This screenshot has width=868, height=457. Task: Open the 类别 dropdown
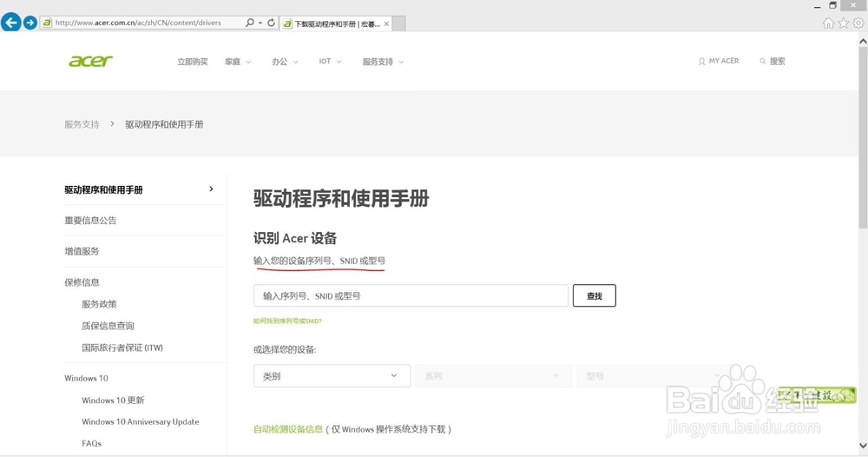(x=332, y=375)
